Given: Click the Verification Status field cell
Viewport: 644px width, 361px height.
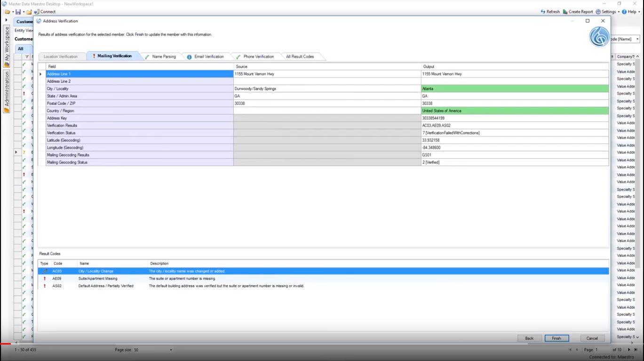Looking at the screenshot, I should tap(139, 133).
